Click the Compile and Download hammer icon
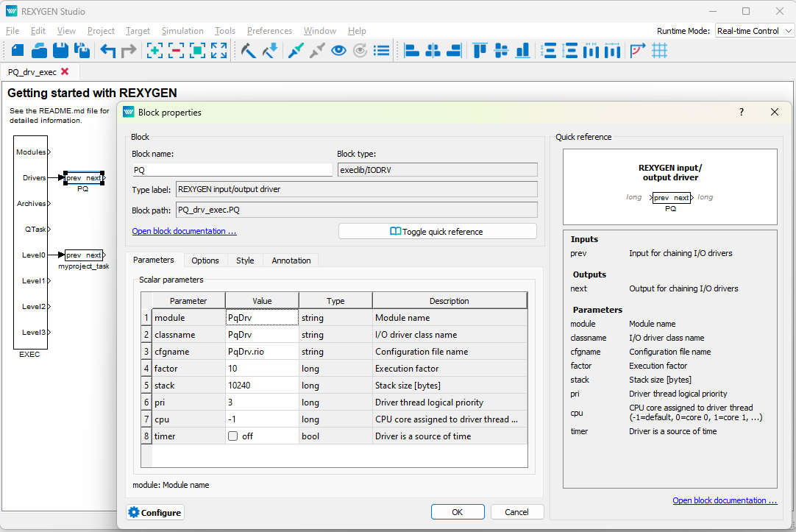This screenshot has width=796, height=532. coord(270,50)
